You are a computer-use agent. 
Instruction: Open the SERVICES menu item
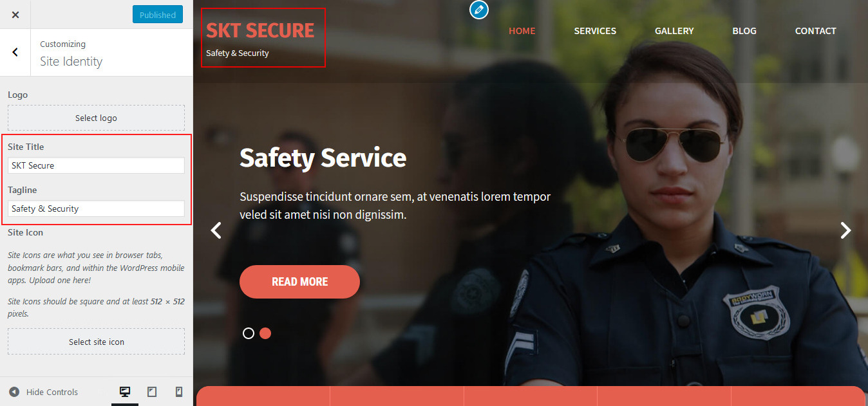[595, 31]
